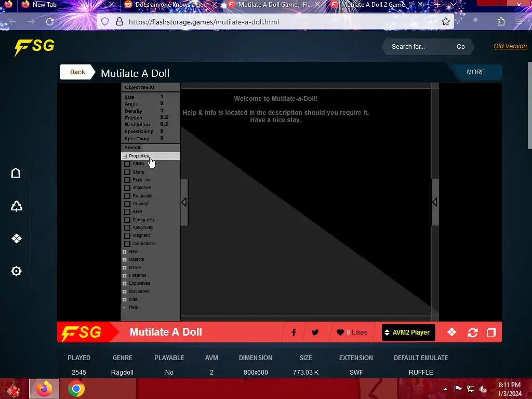Open the right game panel with the arrow handle
Viewport: 532px width, 399px height.
point(435,202)
